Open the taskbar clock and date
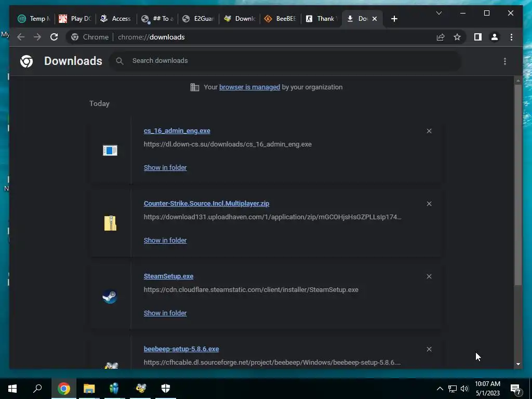This screenshot has height=399, width=532. coord(487,389)
